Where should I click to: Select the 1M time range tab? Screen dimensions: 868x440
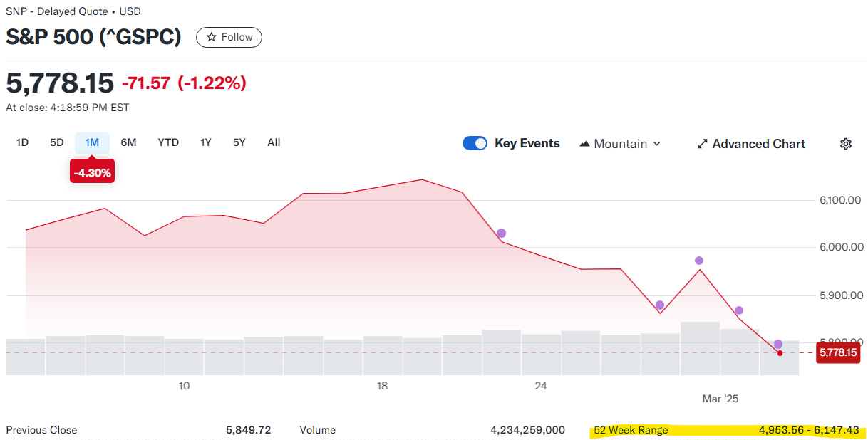[x=92, y=142]
